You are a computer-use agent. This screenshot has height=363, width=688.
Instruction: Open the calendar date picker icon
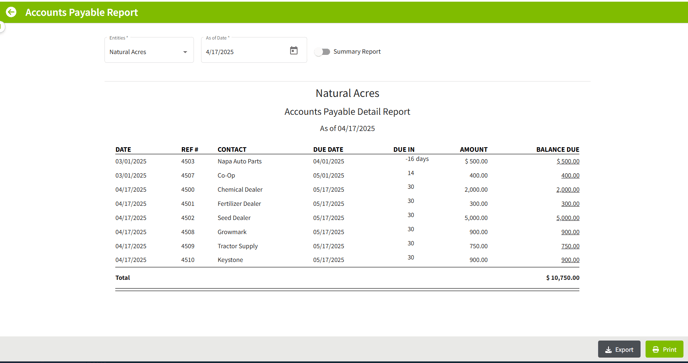(294, 51)
